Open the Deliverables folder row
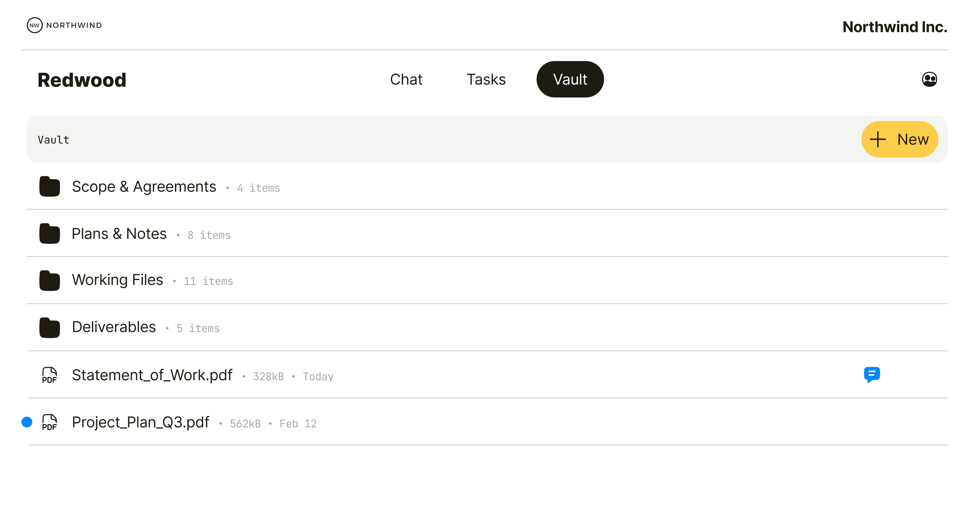 [x=114, y=328]
